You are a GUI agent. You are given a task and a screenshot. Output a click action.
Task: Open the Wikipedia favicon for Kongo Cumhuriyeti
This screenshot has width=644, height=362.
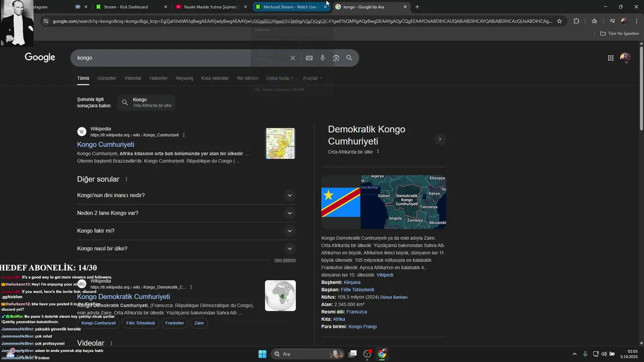point(82,132)
